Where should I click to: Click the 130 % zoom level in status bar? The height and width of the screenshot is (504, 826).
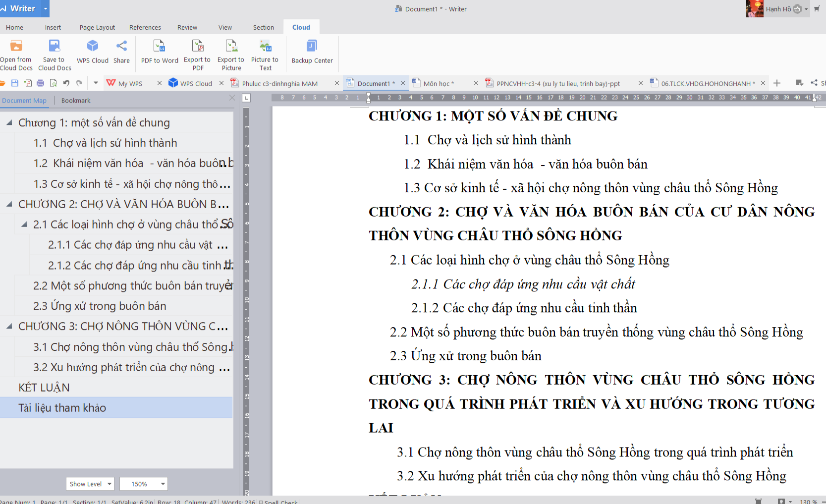[809, 502]
